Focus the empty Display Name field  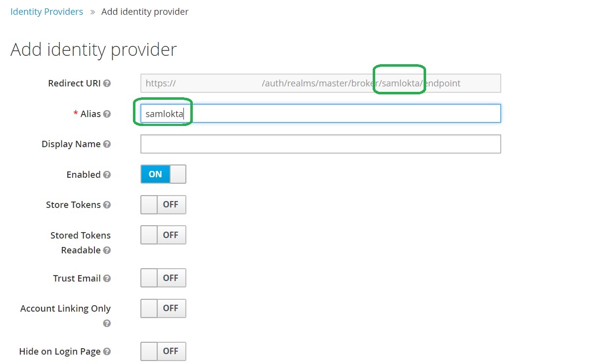[x=320, y=144]
